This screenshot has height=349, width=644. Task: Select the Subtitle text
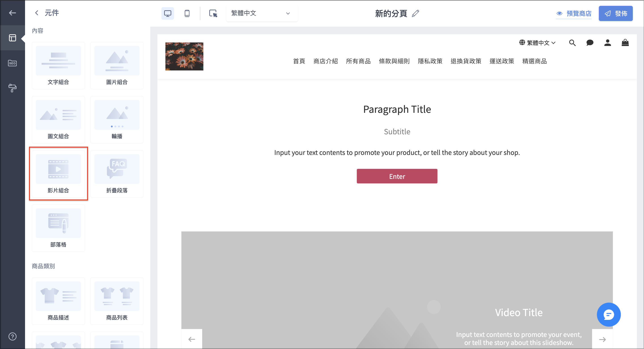397,132
